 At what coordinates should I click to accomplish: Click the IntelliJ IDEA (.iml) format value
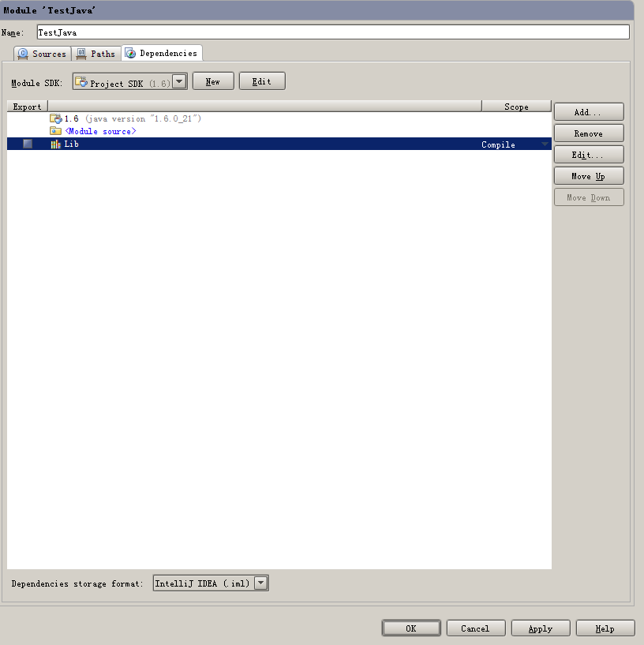pyautogui.click(x=202, y=583)
